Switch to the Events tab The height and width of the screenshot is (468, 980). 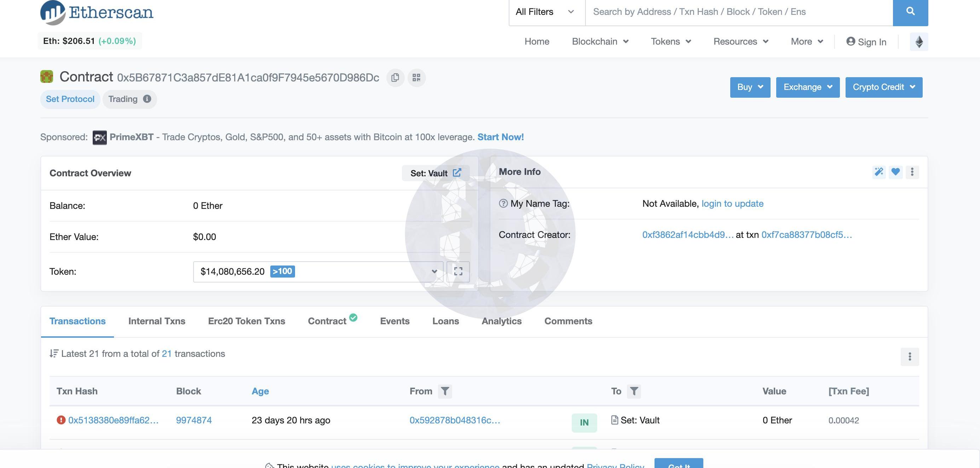point(394,321)
